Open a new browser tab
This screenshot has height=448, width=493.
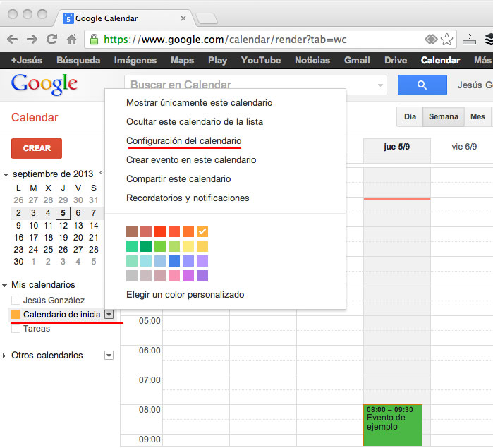pyautogui.click(x=206, y=18)
